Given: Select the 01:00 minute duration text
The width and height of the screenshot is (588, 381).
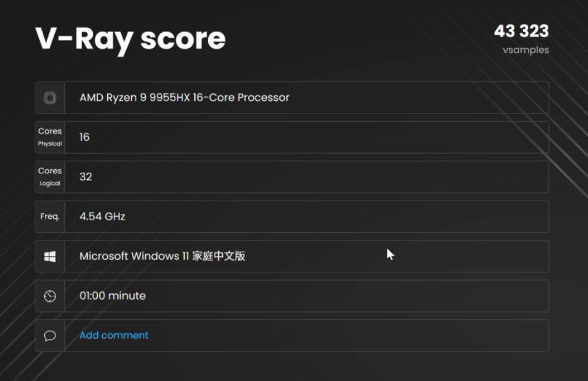Looking at the screenshot, I should coord(112,296).
